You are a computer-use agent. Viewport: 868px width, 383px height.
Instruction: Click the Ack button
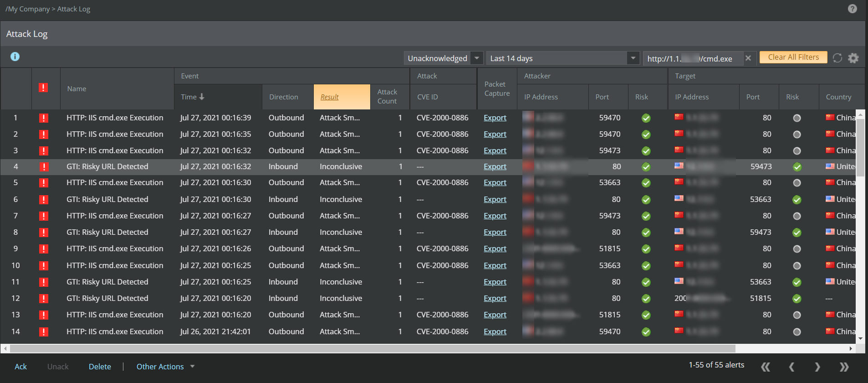[x=20, y=367]
